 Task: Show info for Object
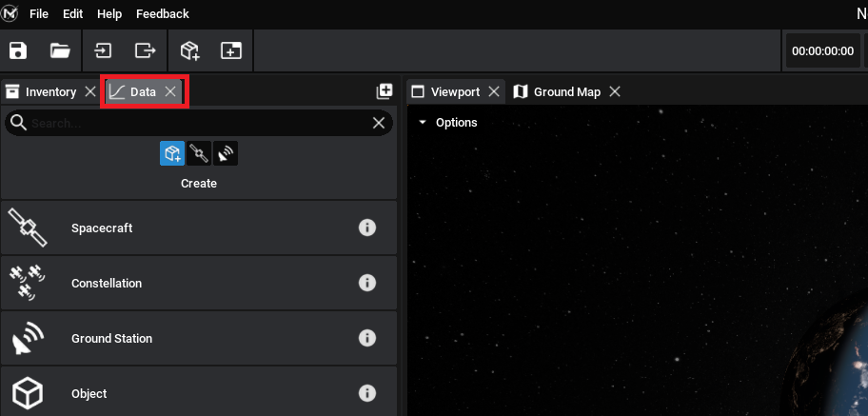367,393
